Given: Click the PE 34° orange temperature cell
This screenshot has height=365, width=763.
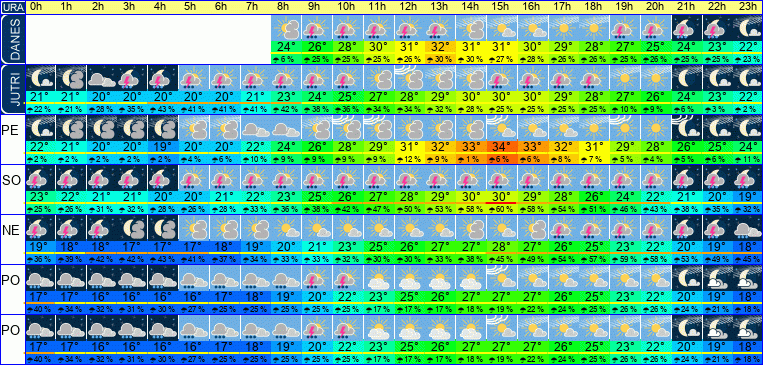Looking at the screenshot, I should (x=502, y=146).
